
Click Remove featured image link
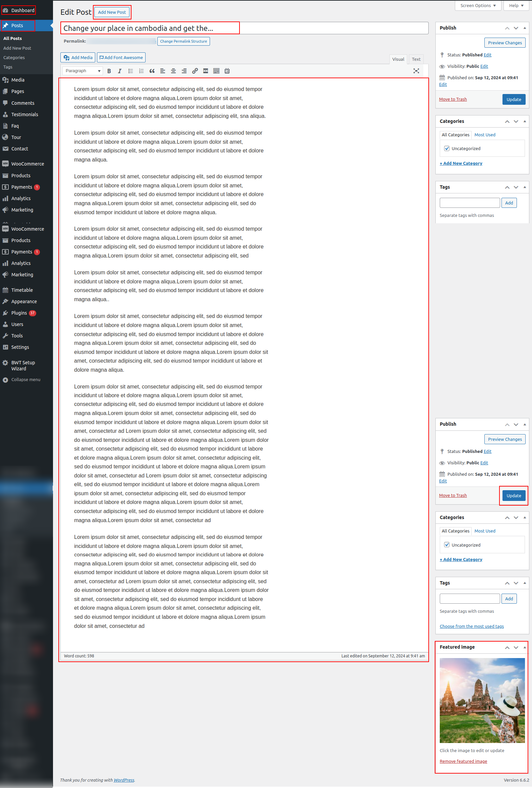[463, 761]
